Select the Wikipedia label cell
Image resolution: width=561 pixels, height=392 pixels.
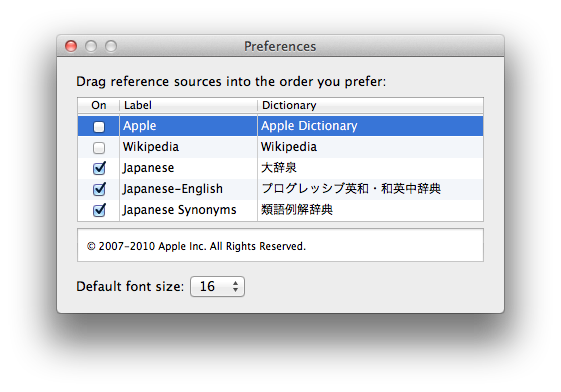click(x=188, y=147)
